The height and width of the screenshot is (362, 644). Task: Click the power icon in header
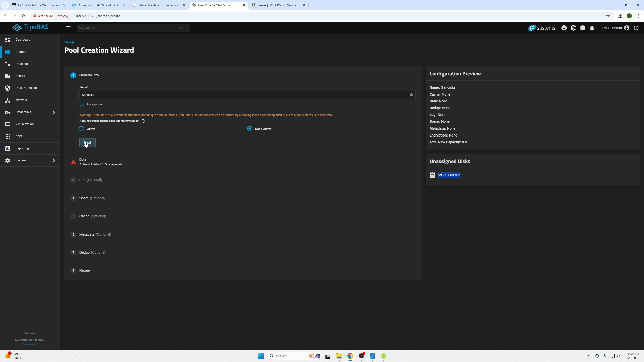pyautogui.click(x=636, y=28)
